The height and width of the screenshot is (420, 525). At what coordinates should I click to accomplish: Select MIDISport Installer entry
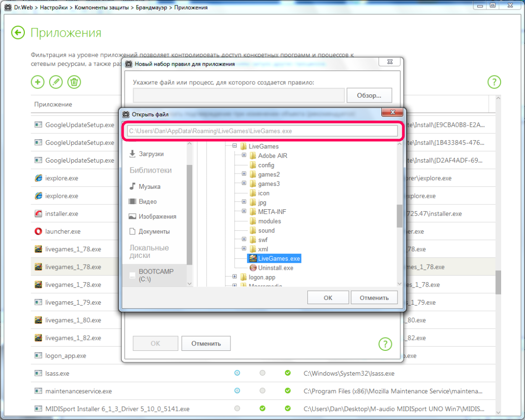(x=263, y=409)
